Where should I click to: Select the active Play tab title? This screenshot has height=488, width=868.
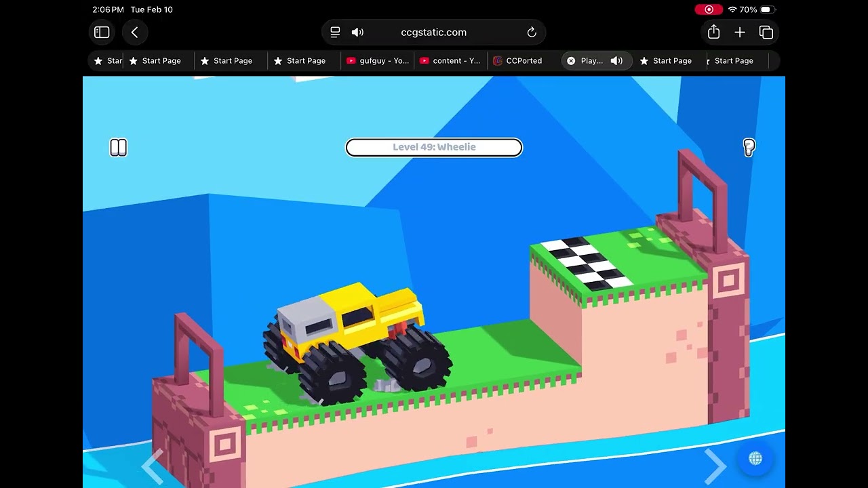pyautogui.click(x=591, y=61)
